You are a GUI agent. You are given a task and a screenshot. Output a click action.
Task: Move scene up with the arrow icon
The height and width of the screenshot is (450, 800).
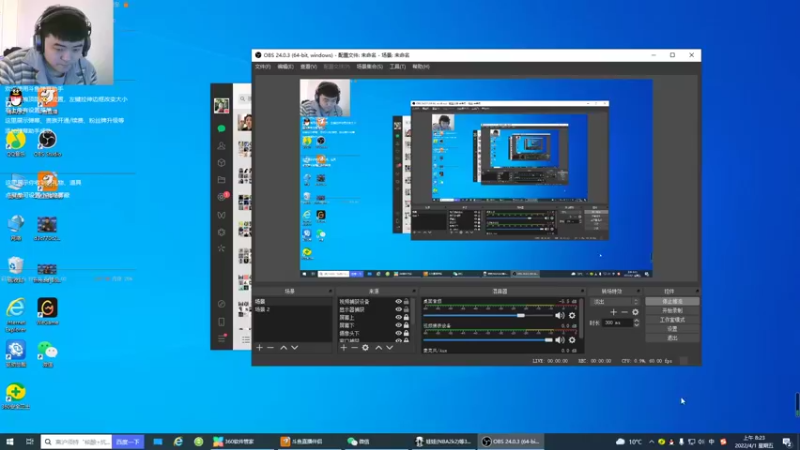[284, 347]
